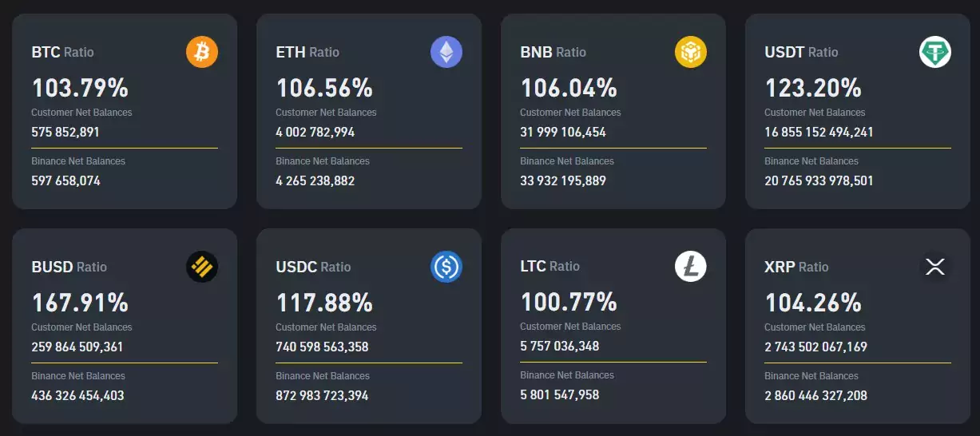This screenshot has height=436, width=980.
Task: Click the Ethereum diamond icon
Action: [446, 52]
